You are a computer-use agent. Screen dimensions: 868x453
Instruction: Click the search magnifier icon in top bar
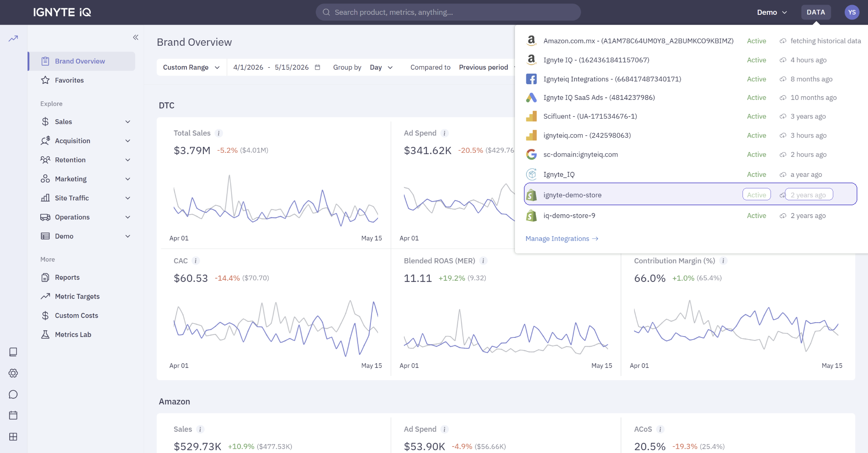pyautogui.click(x=326, y=12)
